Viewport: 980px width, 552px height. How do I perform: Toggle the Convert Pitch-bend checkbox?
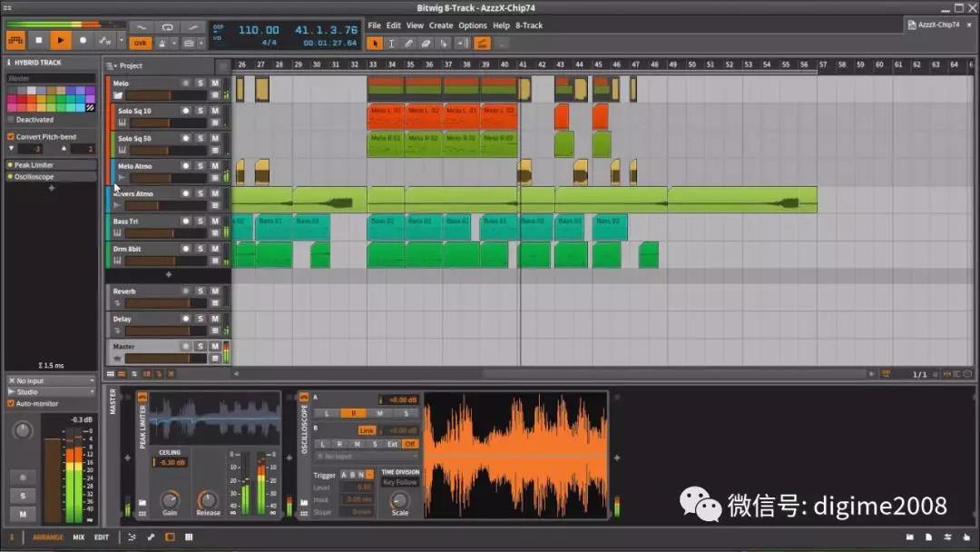pyautogui.click(x=11, y=136)
